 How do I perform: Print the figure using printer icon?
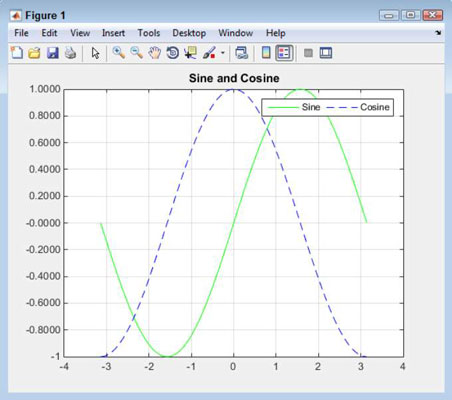pyautogui.click(x=70, y=53)
